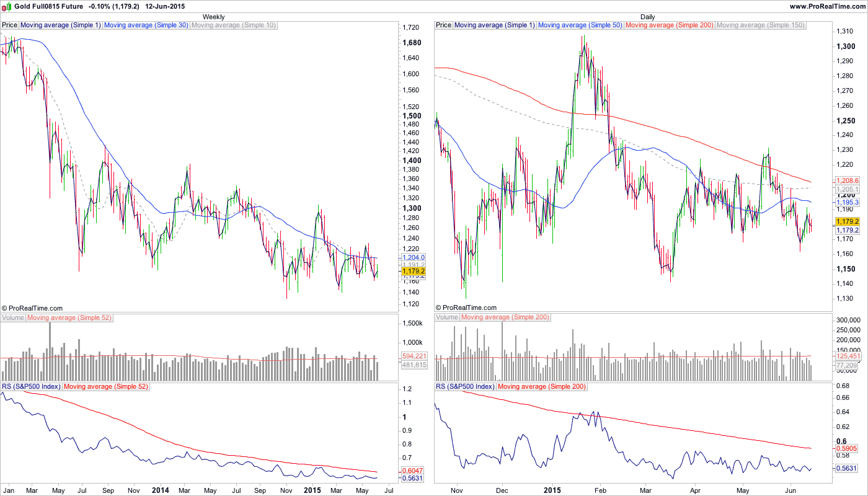Click the 1,500k level on Weekly volume axis
868x496 pixels.
coord(414,324)
